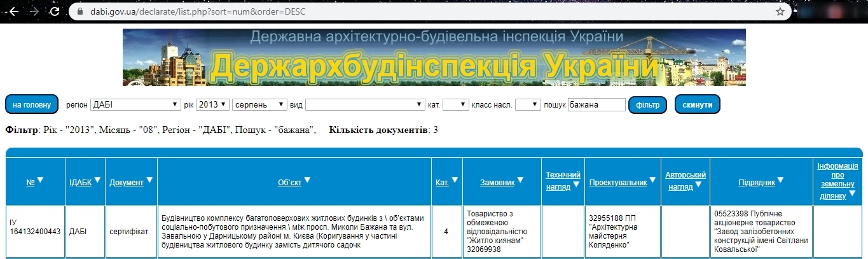Sort by the Об'єкт column header
Screen dimensions: 868x259
(289, 183)
